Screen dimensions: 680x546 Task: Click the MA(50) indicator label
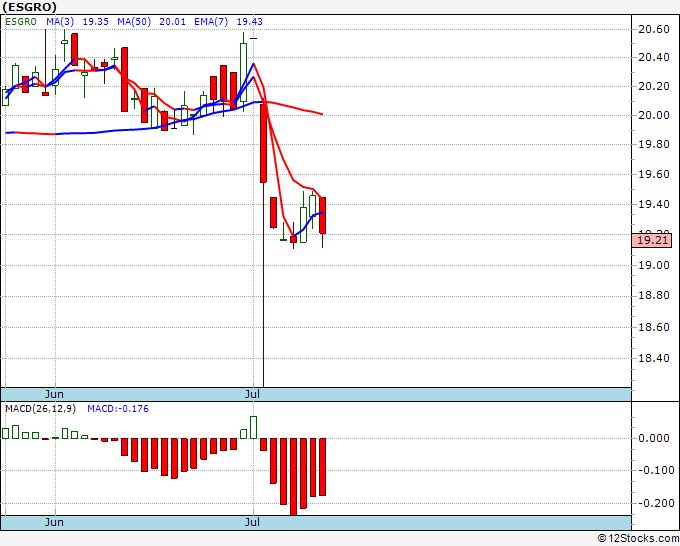[x=134, y=22]
